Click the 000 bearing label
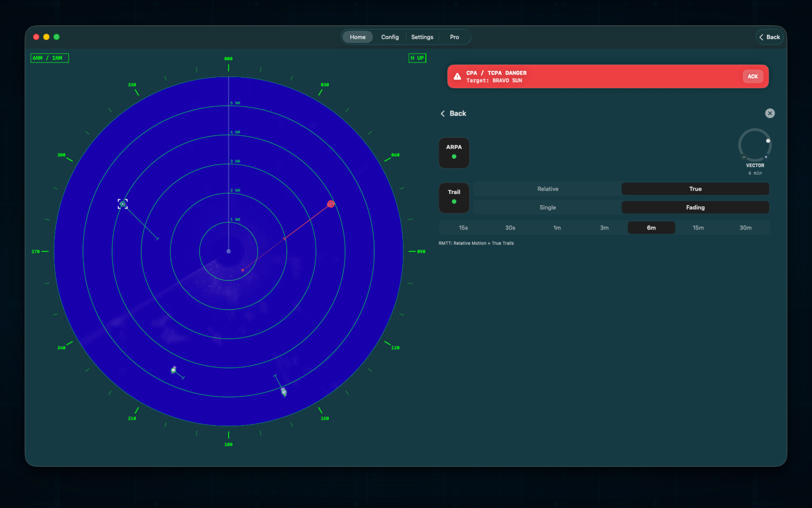812x508 pixels. click(228, 59)
